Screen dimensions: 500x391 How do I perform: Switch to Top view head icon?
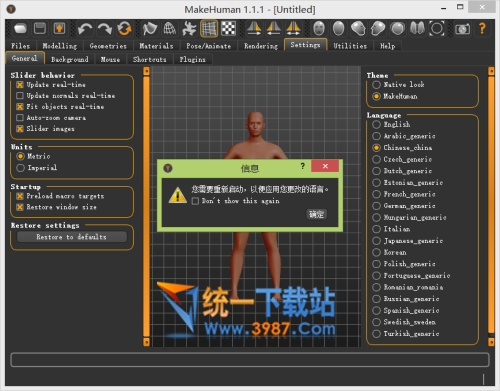click(x=397, y=29)
